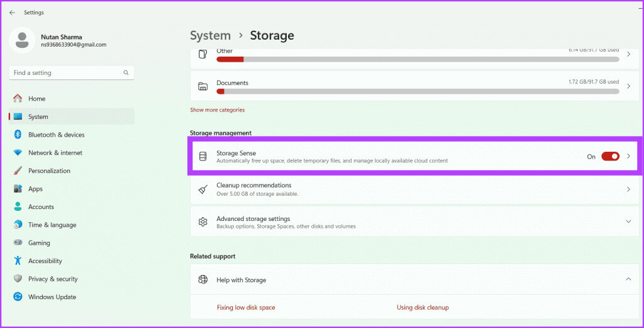Click the Personalization paintbrush icon
Viewport: 644px width, 328px height.
click(18, 171)
